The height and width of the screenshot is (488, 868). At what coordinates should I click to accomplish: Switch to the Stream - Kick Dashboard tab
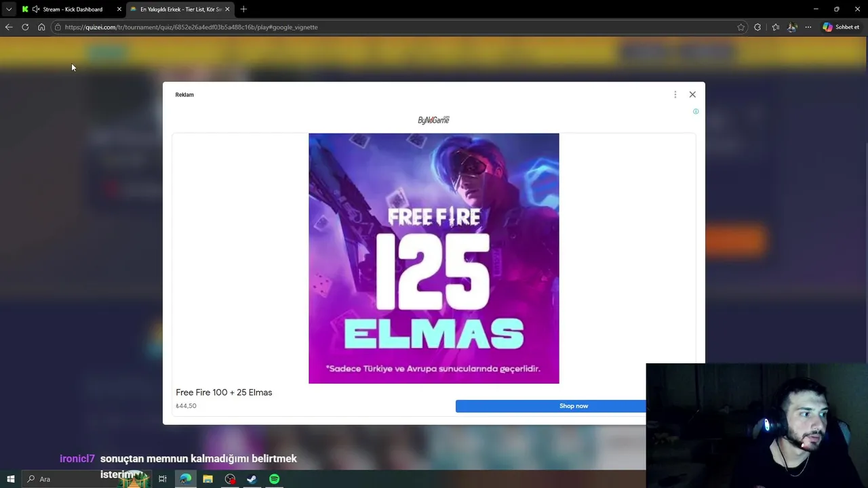73,9
